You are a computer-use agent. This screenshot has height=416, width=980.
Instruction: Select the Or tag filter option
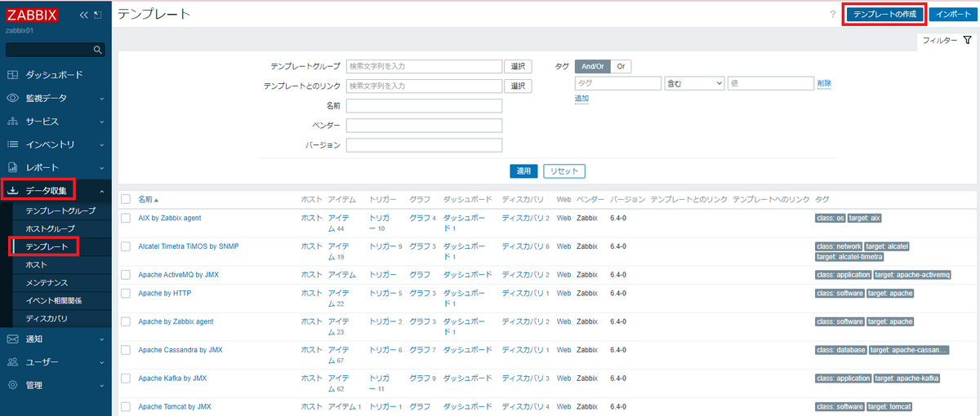621,67
